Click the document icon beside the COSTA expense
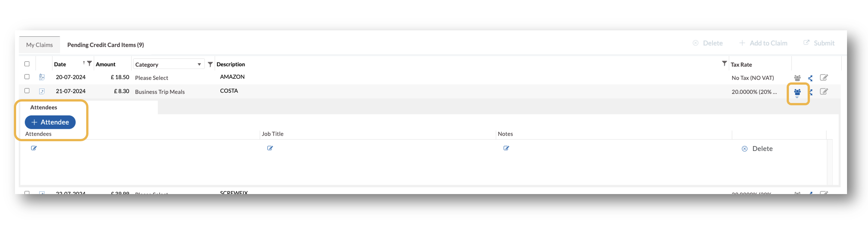This screenshot has height=242, width=868. (42, 91)
